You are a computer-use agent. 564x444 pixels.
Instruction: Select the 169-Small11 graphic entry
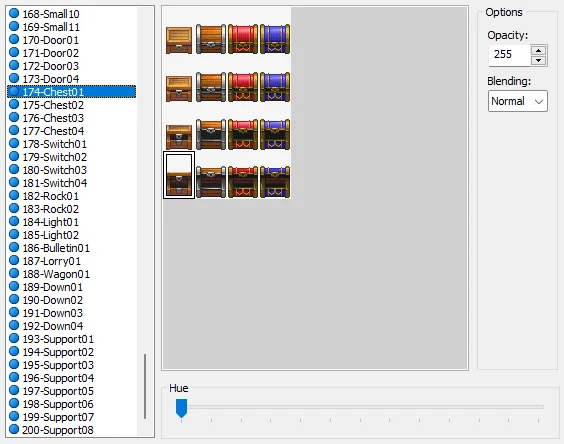pos(72,27)
